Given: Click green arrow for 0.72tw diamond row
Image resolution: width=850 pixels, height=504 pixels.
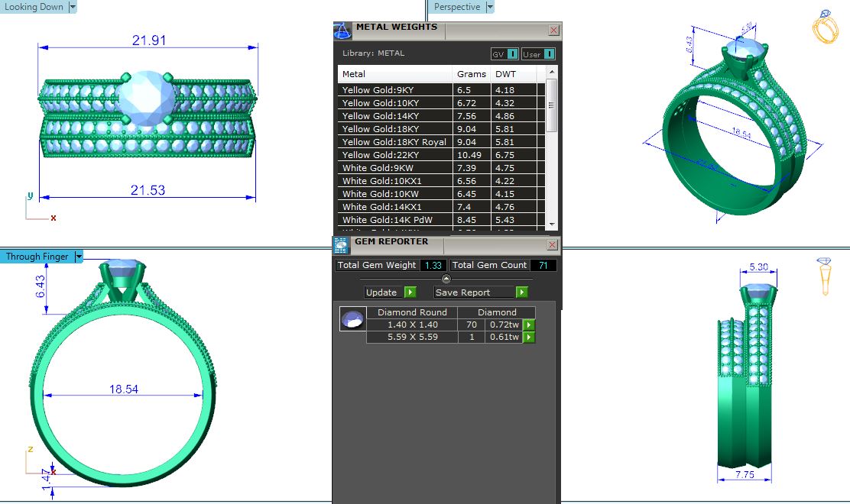Looking at the screenshot, I should tap(528, 325).
